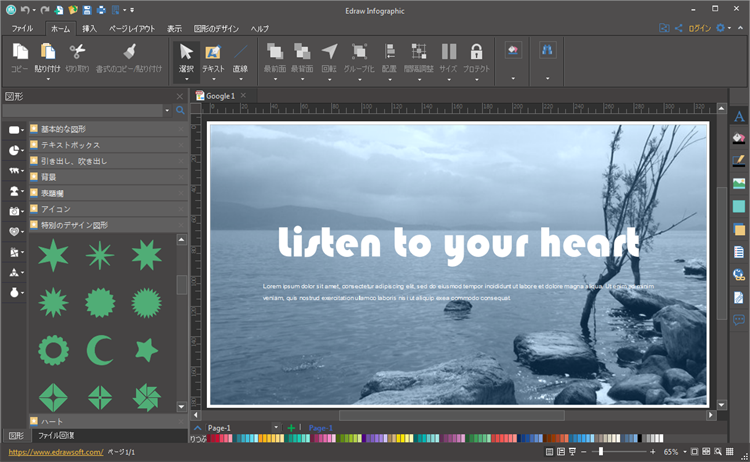Open the text format 'A' panel on right sidebar
The image size is (750, 462).
pyautogui.click(x=739, y=117)
